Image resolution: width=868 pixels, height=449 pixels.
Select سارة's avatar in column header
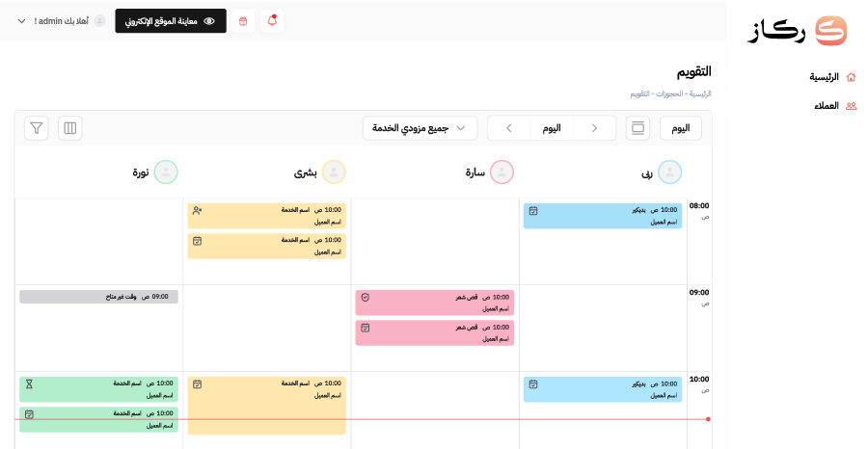(x=502, y=172)
